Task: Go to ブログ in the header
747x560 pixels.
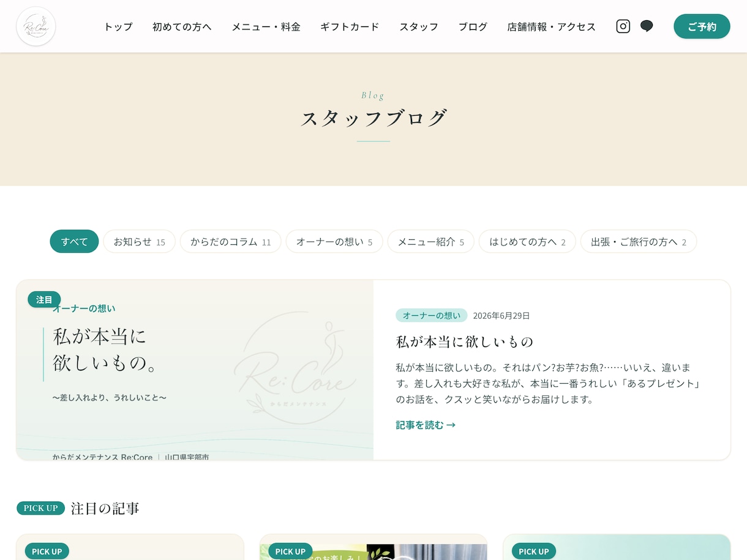Action: pyautogui.click(x=473, y=27)
